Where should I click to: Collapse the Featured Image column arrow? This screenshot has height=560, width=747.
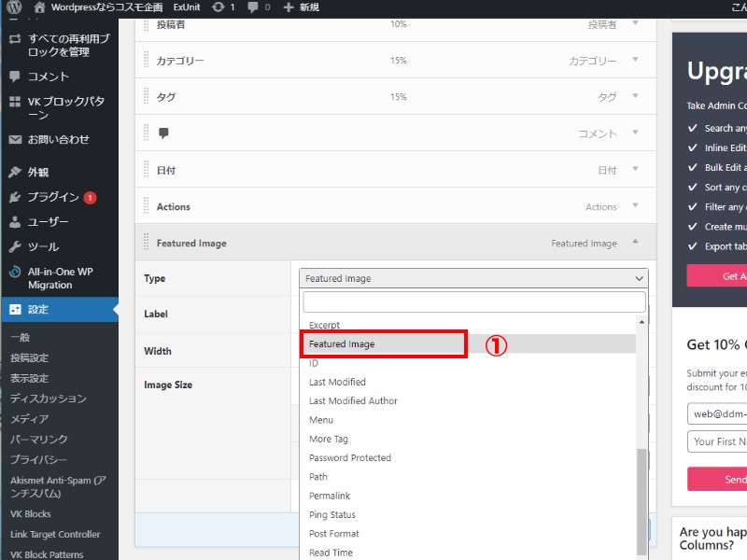[x=635, y=242]
